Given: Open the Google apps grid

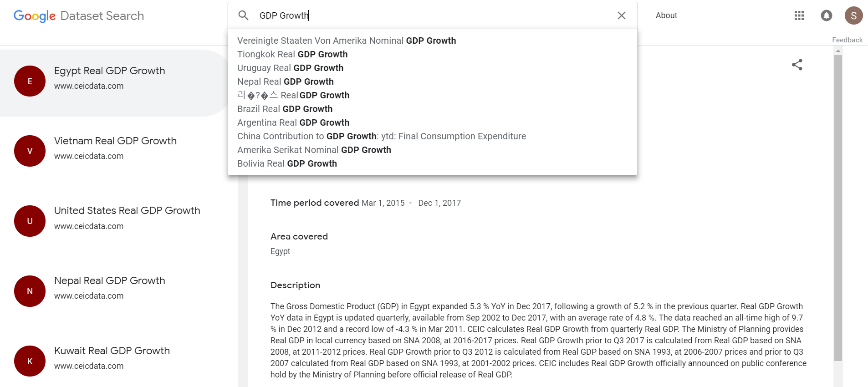Looking at the screenshot, I should 799,15.
